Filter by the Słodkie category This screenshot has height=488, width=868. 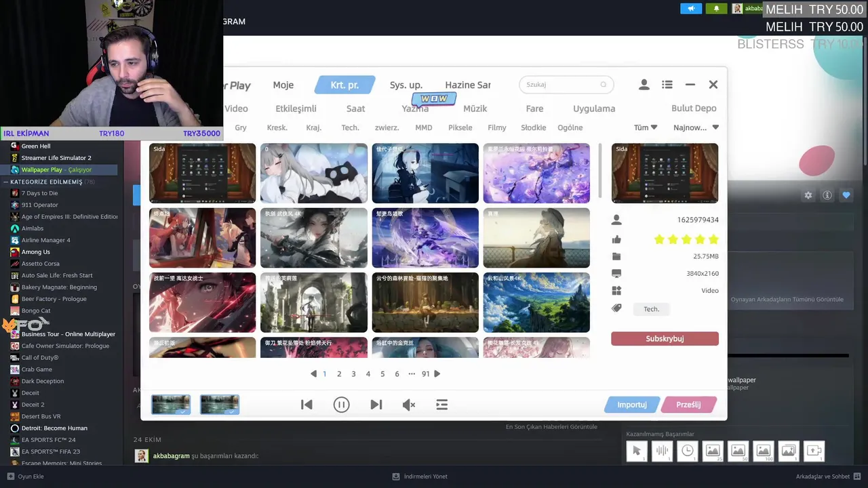click(534, 127)
